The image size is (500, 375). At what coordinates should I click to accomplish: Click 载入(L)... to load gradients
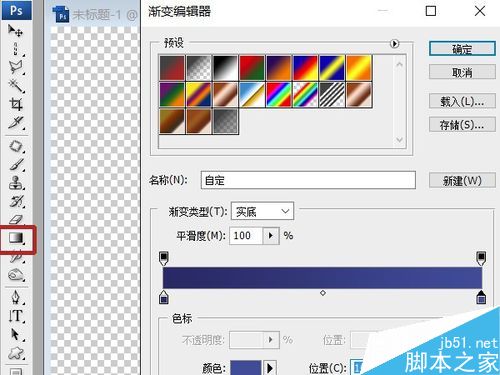click(x=462, y=101)
